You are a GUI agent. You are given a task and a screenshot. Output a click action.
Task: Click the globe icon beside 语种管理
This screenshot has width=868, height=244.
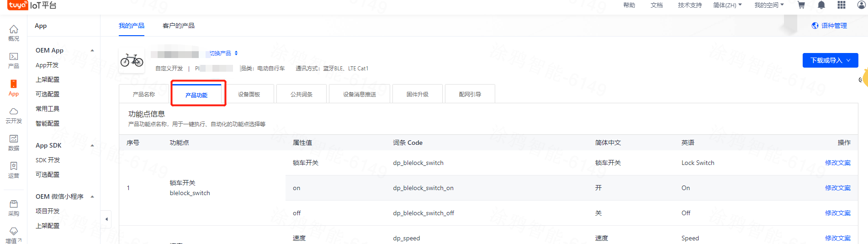coord(815,26)
